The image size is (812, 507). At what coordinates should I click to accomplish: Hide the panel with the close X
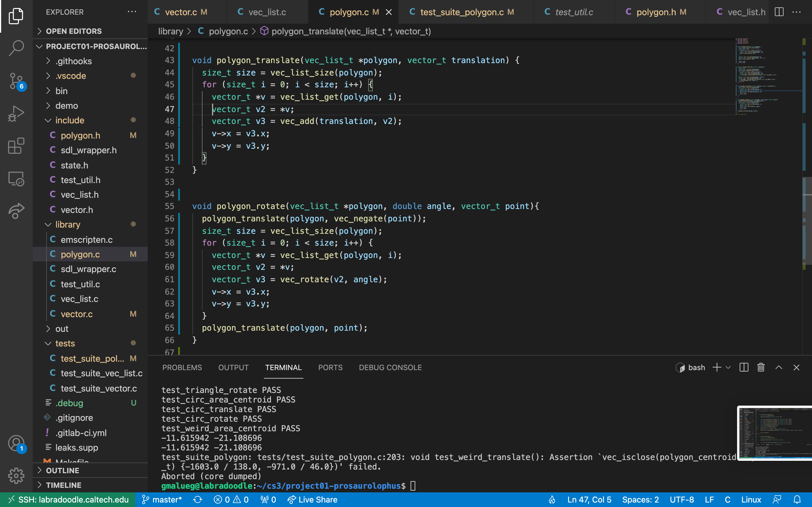tap(796, 368)
